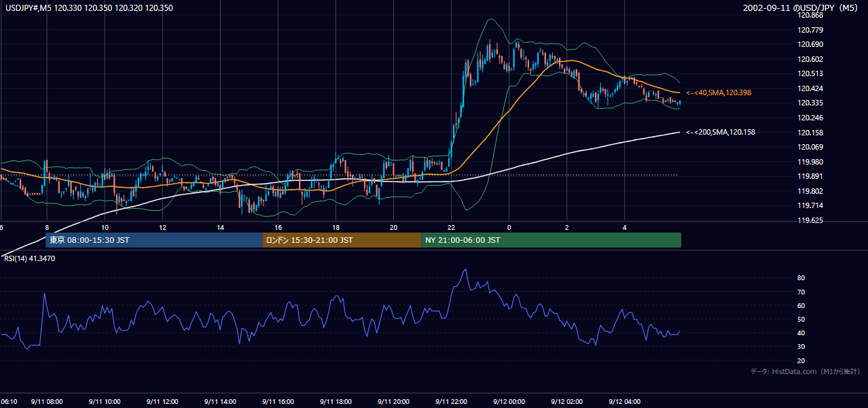The image size is (868, 408).
Task: Click the 9/12 02:00 time axis label
Action: tap(567, 402)
